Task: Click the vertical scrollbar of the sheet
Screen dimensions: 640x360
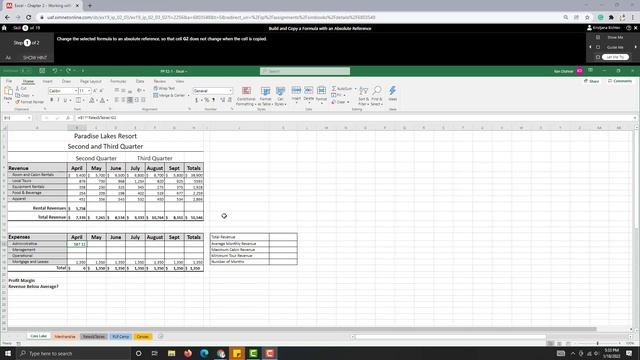Action: pos(636,180)
